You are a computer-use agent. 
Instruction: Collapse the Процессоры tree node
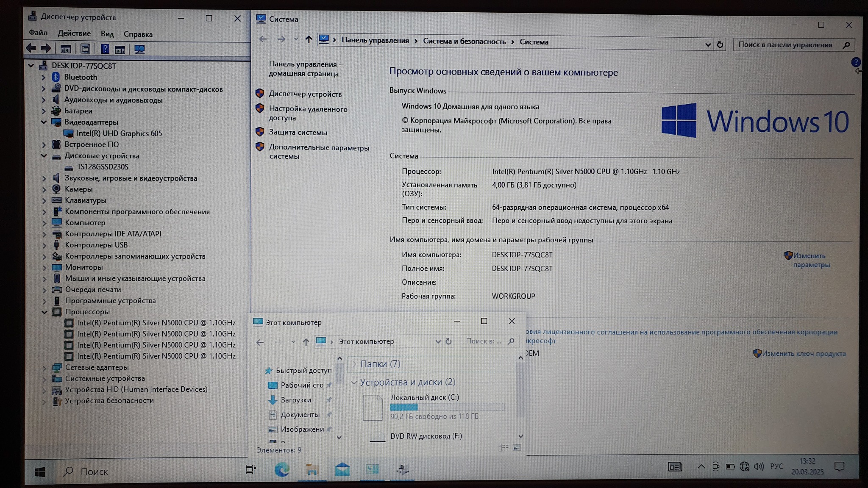tap(44, 312)
